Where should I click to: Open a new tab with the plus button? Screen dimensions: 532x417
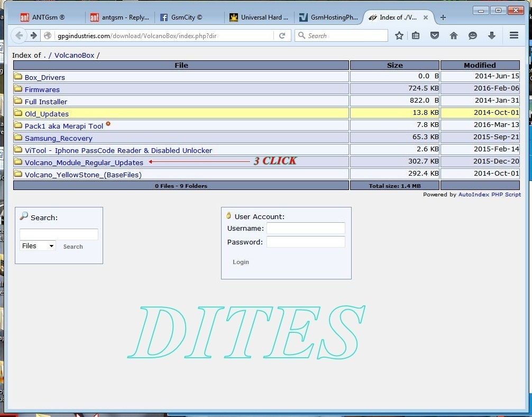pos(443,17)
